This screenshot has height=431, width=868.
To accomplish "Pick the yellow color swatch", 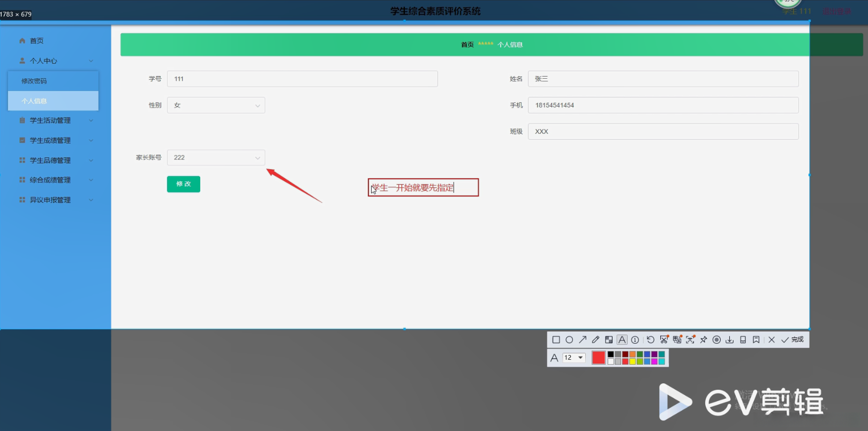I will 632,361.
